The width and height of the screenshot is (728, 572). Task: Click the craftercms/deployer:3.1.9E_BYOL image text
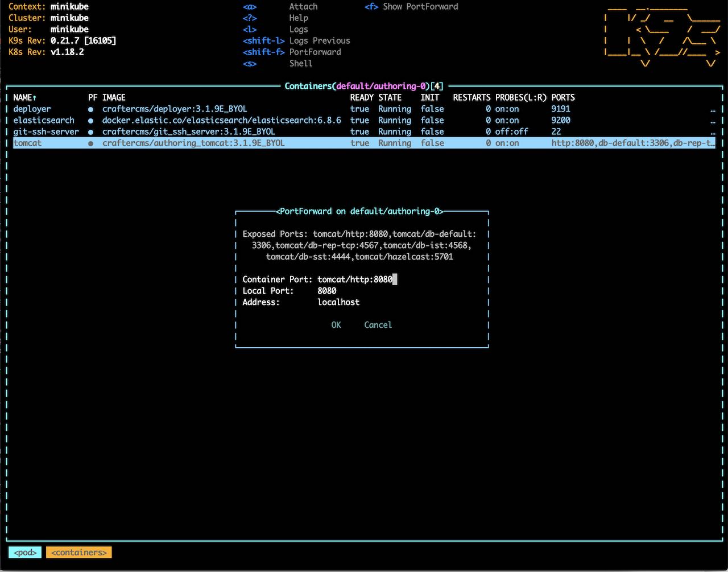click(175, 109)
